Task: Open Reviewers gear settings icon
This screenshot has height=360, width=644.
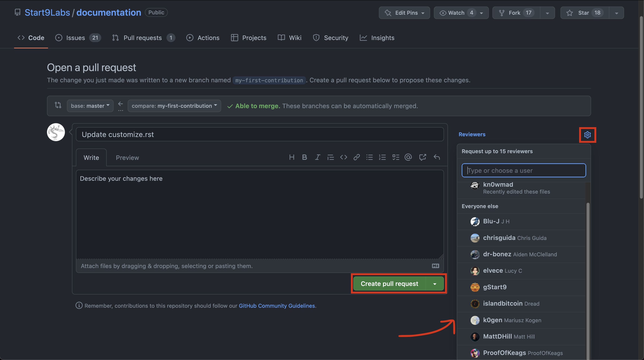Action: tap(587, 135)
